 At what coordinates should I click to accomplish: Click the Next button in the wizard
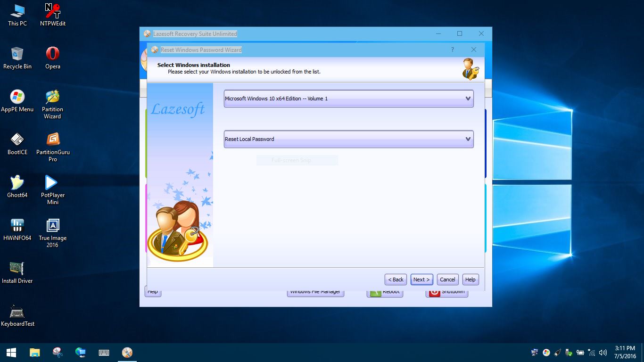[x=421, y=280]
